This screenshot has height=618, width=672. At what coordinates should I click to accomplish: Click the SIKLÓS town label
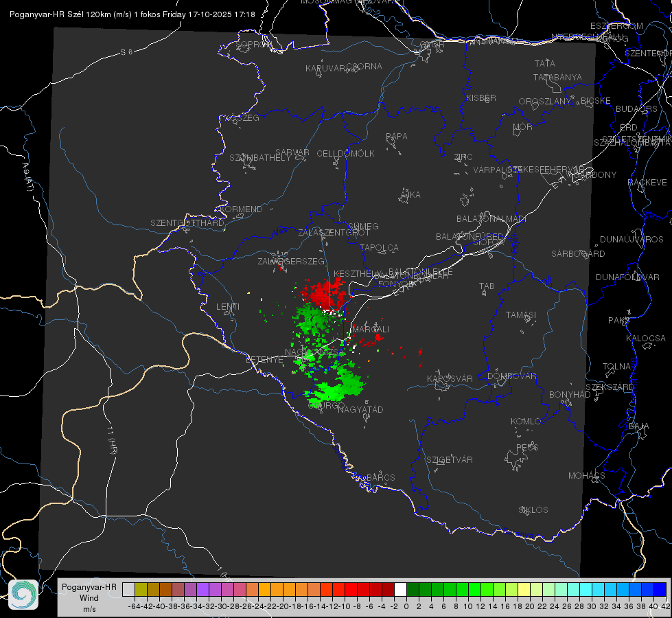click(x=533, y=510)
